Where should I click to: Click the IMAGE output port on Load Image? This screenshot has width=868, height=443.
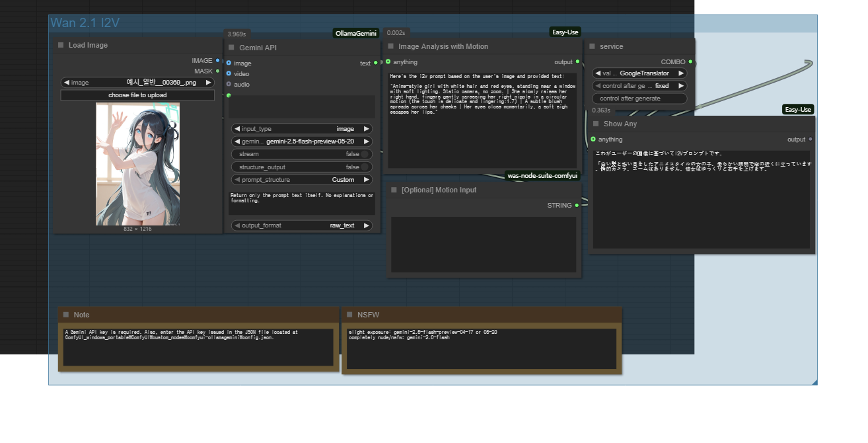(x=217, y=60)
